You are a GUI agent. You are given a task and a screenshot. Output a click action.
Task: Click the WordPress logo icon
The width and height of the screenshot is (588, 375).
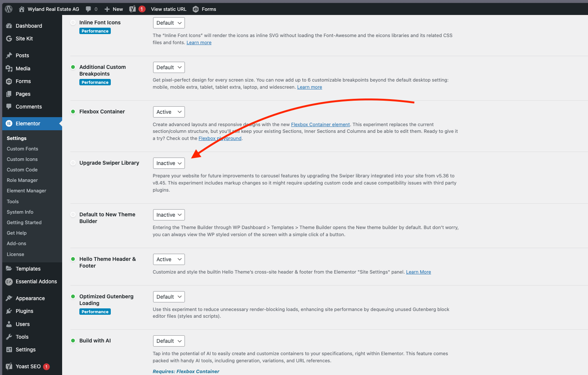tap(9, 9)
